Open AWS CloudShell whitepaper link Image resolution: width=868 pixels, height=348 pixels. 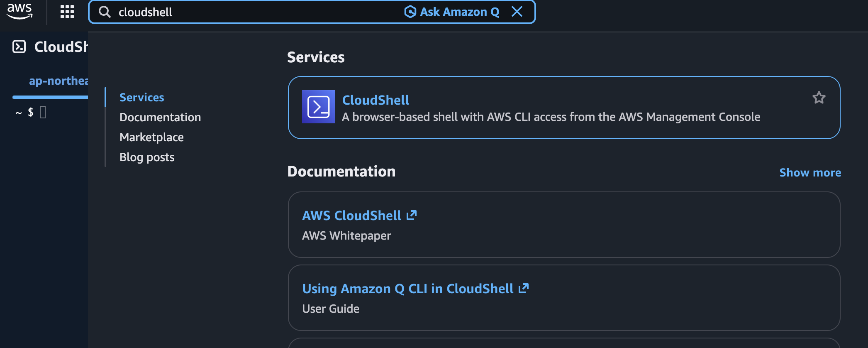point(351,215)
